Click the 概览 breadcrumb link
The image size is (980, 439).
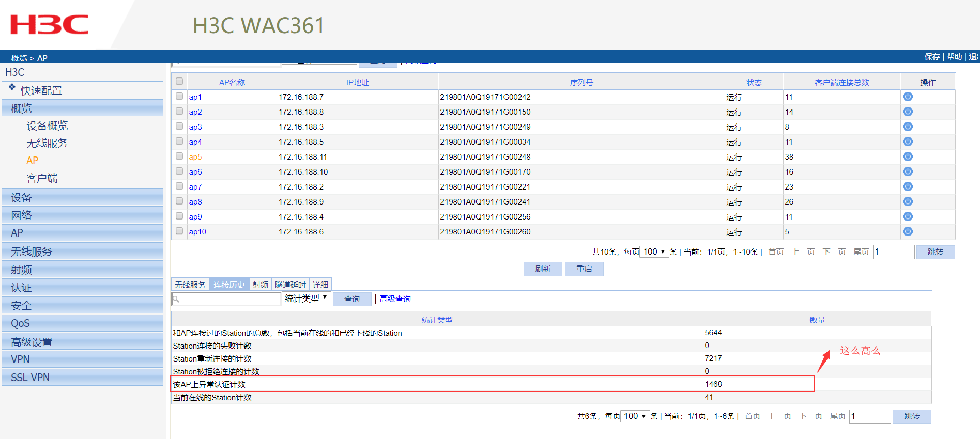tap(19, 58)
